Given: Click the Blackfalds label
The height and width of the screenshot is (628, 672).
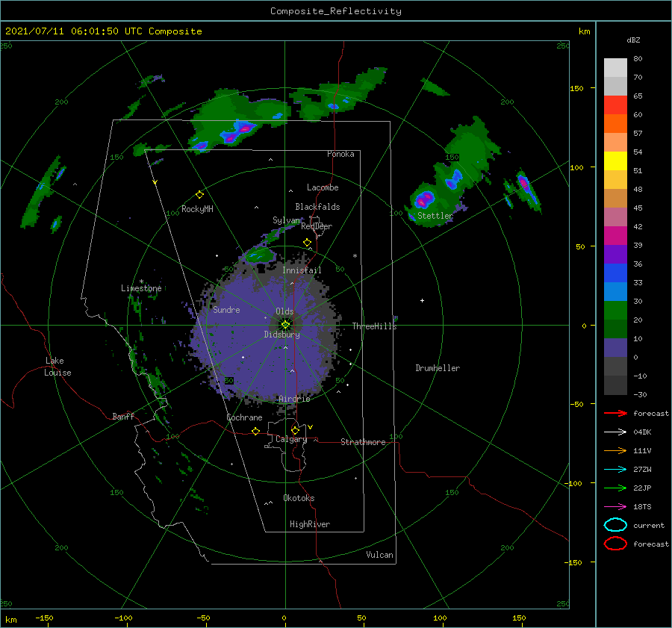Looking at the screenshot, I should [x=317, y=207].
